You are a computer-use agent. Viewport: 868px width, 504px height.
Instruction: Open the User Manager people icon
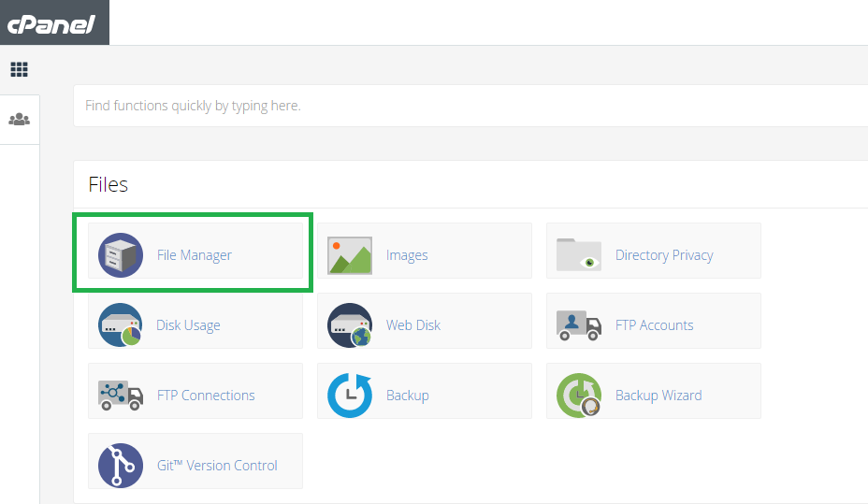(x=20, y=120)
